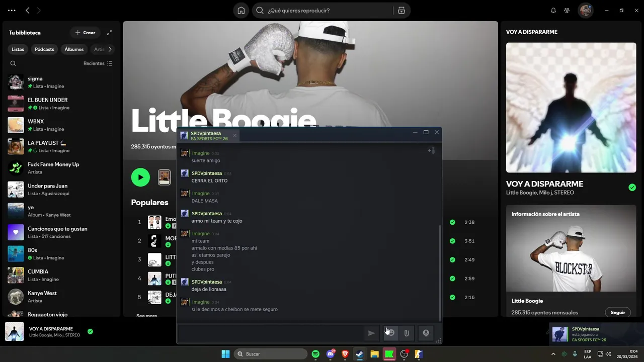Screen dimensions: 644x362
Task: Toggle saved checkmark for VOY A DISPARARME panel
Action: pos(632,188)
